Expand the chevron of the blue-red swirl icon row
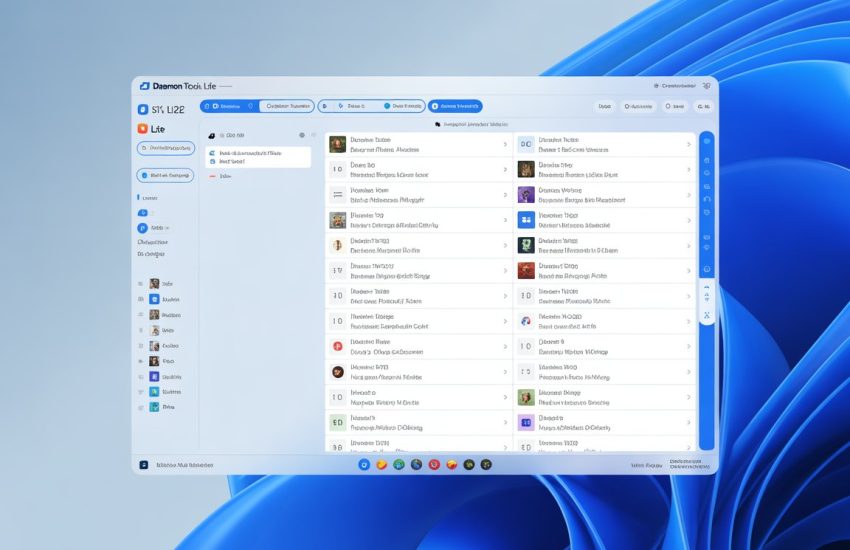The image size is (850, 550). point(688,321)
